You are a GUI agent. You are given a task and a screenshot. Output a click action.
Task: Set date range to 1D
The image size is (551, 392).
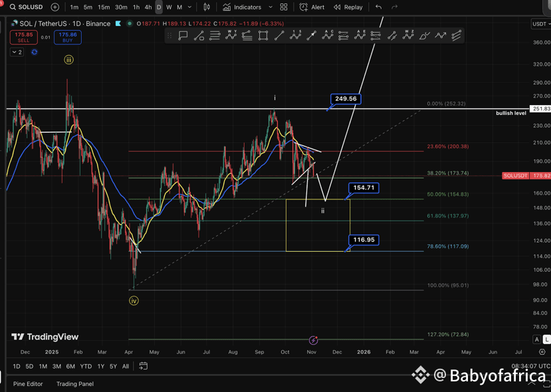[x=17, y=366]
